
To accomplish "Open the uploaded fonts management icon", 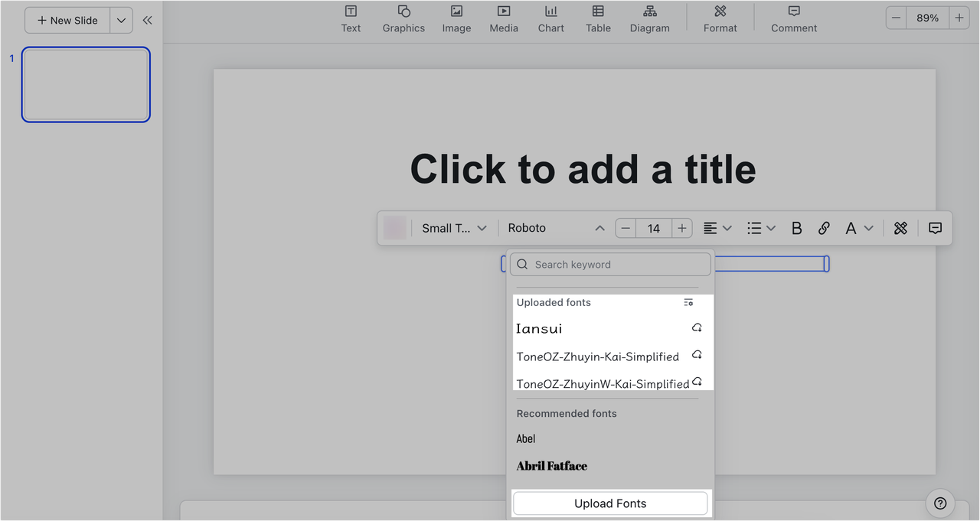I will pos(688,302).
